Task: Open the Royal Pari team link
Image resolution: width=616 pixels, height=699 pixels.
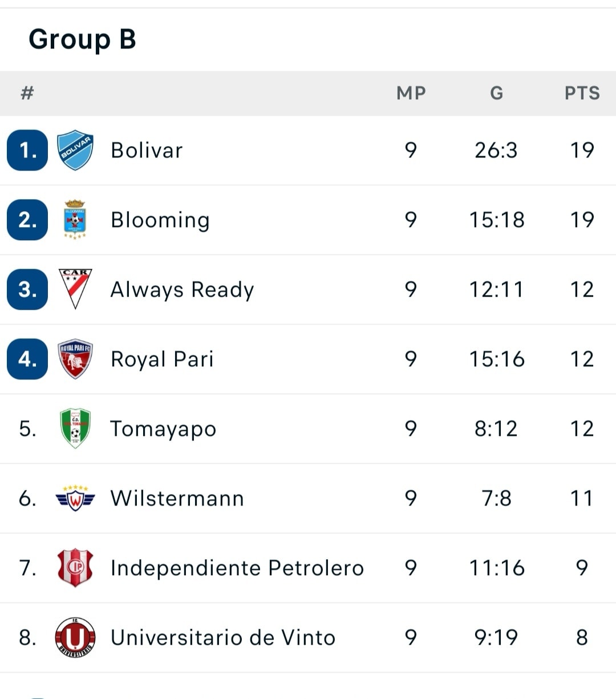Action: point(162,359)
